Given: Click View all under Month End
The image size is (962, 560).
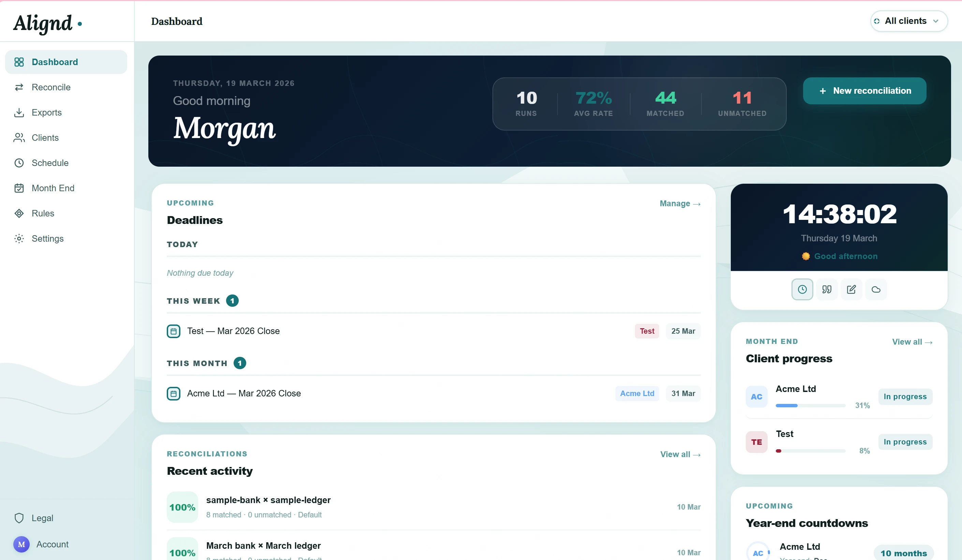Looking at the screenshot, I should 912,342.
